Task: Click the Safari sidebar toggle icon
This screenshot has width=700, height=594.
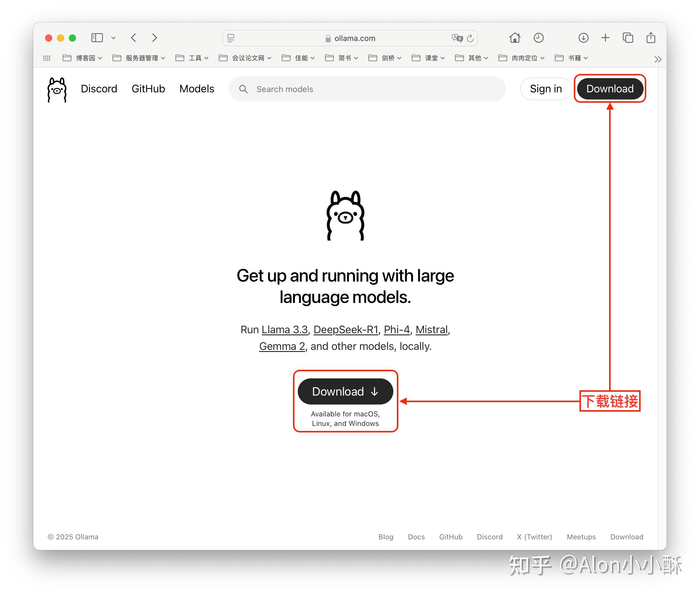Action: [x=97, y=38]
